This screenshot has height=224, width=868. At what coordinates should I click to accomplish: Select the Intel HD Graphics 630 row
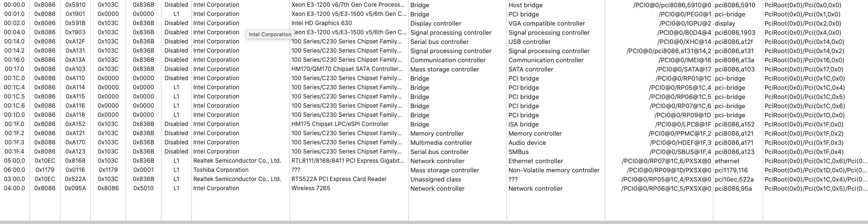pyautogui.click(x=321, y=23)
